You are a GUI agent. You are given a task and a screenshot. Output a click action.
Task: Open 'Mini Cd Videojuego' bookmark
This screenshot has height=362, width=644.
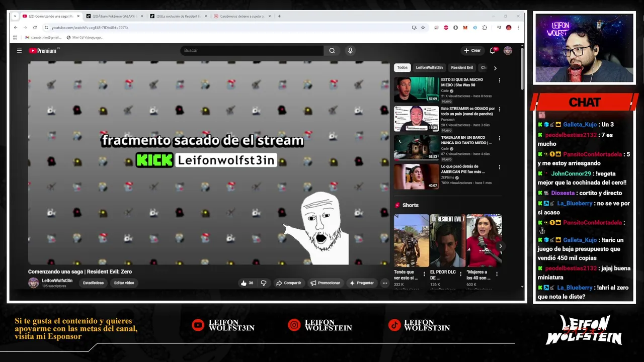coord(85,37)
